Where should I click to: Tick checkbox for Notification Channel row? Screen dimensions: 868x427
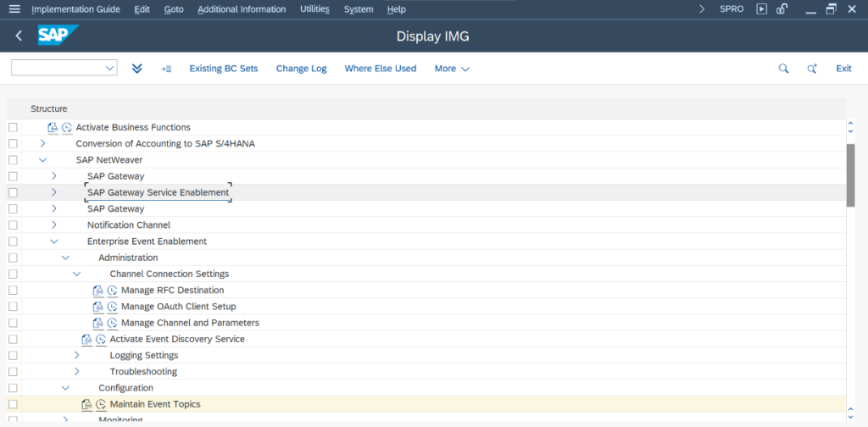click(x=14, y=225)
